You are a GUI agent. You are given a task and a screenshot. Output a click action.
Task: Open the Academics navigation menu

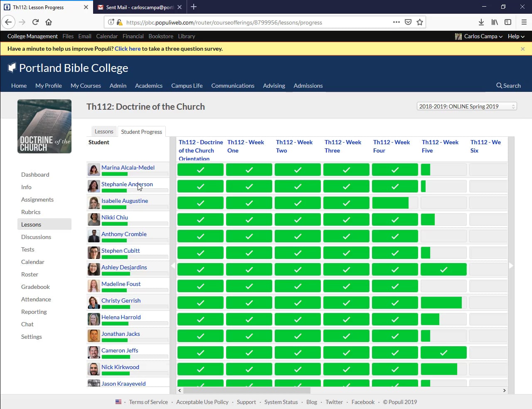(148, 86)
